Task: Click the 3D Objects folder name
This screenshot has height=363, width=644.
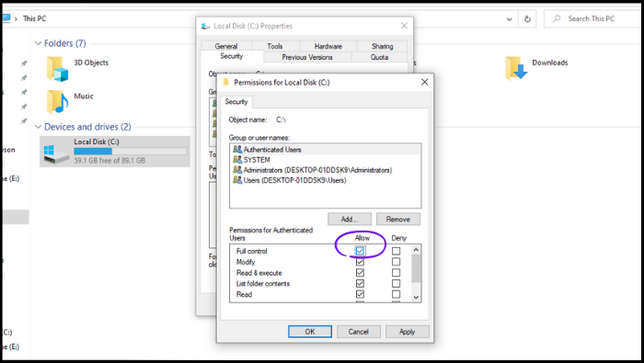Action: 91,62
